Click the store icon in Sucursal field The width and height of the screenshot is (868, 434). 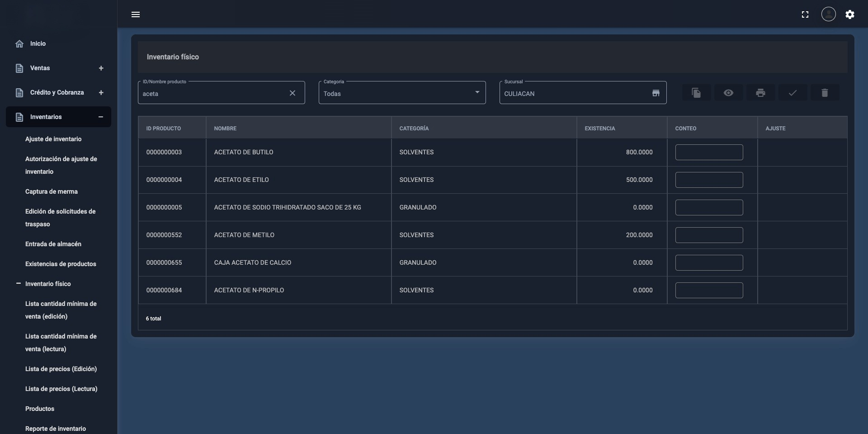[x=656, y=93]
